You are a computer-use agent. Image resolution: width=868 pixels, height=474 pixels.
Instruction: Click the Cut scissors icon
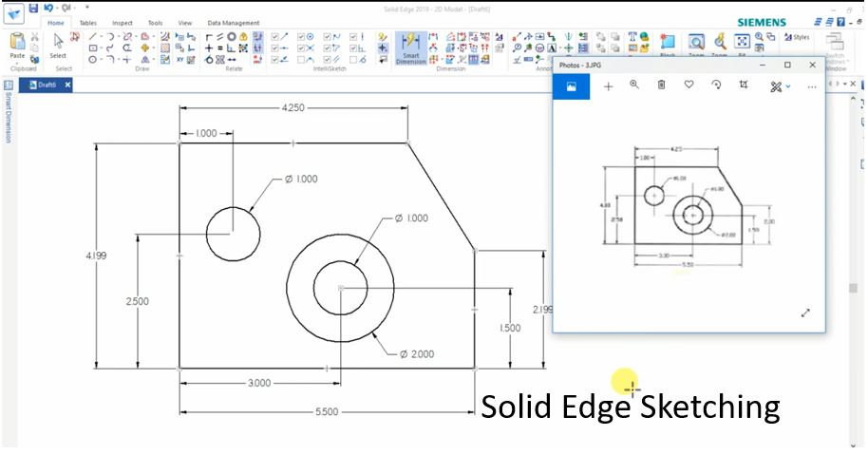click(x=34, y=36)
